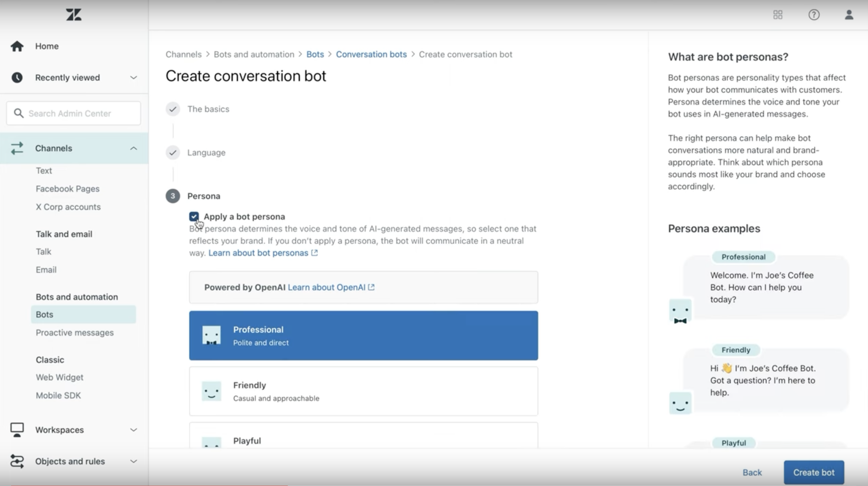Collapse the Channels section chevron

tap(133, 148)
